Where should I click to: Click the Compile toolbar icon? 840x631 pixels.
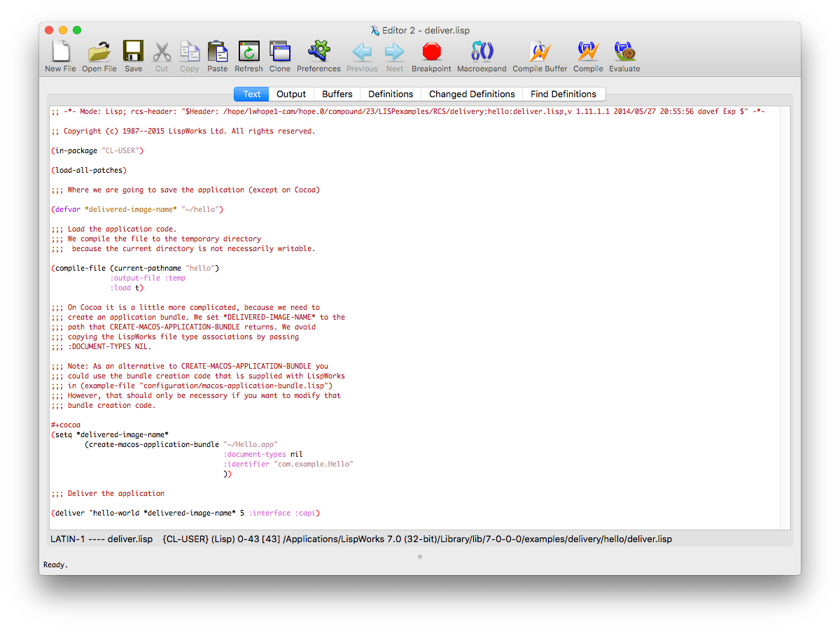[588, 52]
